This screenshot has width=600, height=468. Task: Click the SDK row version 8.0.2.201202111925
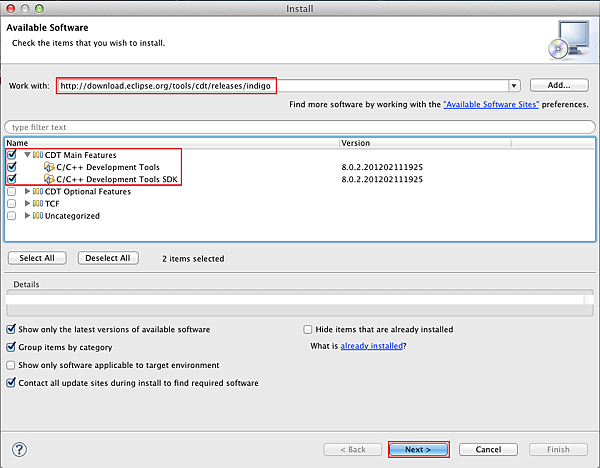pos(382,179)
